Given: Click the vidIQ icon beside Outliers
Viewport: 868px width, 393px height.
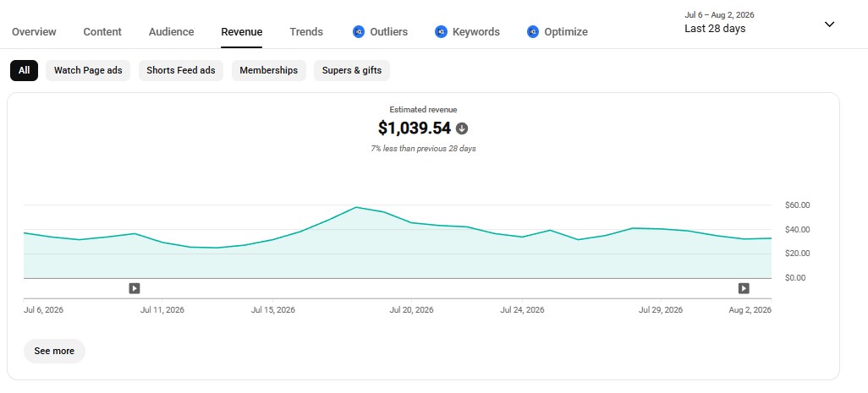Looking at the screenshot, I should (359, 31).
